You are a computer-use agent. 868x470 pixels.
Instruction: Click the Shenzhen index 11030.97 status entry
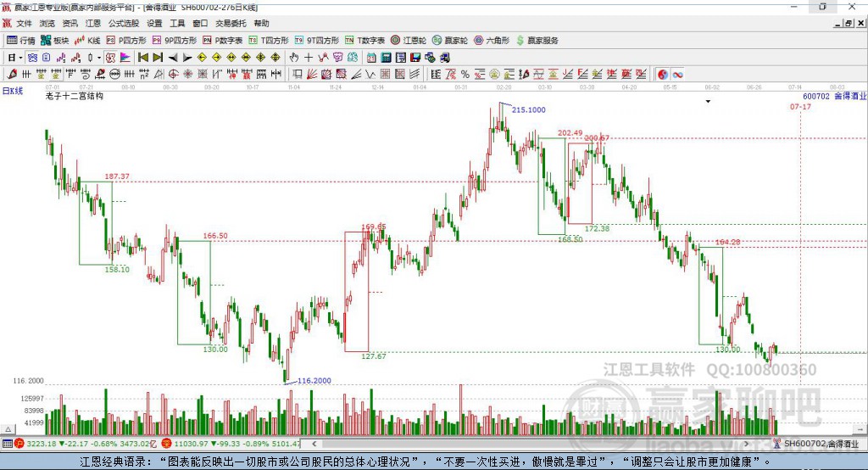[x=231, y=444]
